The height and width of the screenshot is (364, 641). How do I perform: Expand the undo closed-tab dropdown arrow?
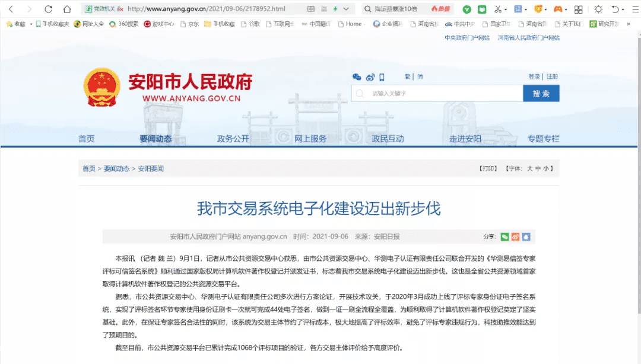[623, 9]
